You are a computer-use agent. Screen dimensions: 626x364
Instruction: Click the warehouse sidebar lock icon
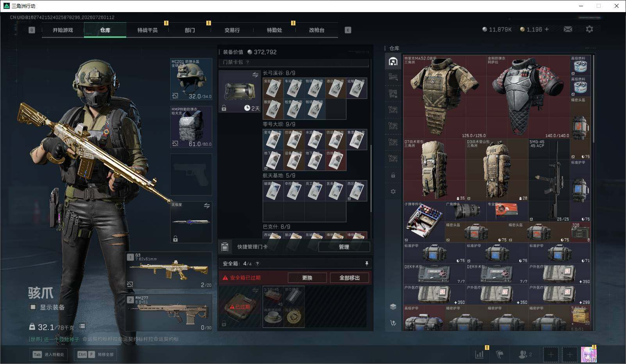(x=393, y=175)
